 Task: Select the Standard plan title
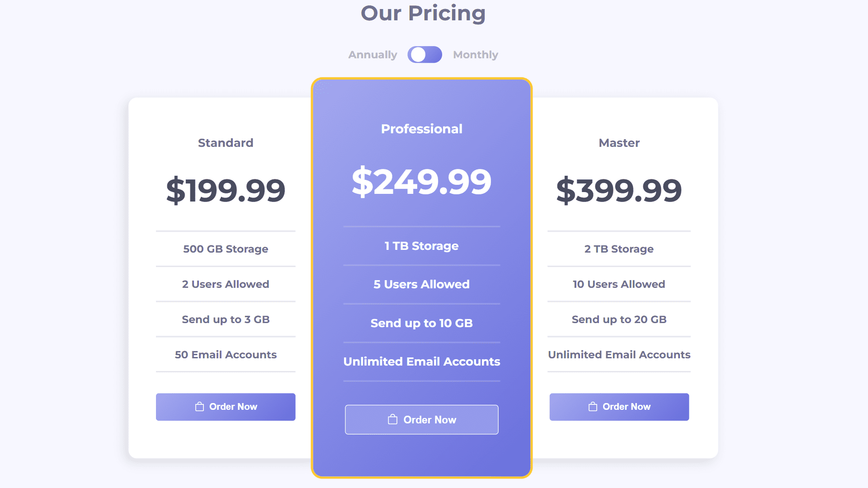click(x=226, y=143)
